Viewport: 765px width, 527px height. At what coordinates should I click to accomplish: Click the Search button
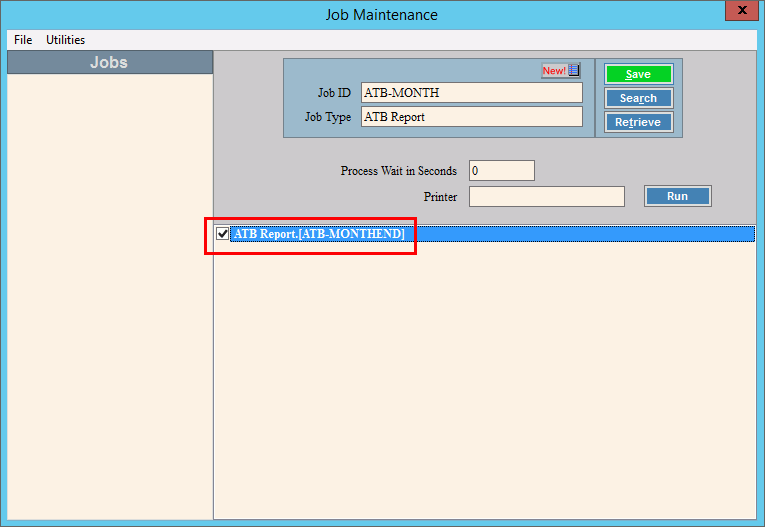pyautogui.click(x=638, y=98)
